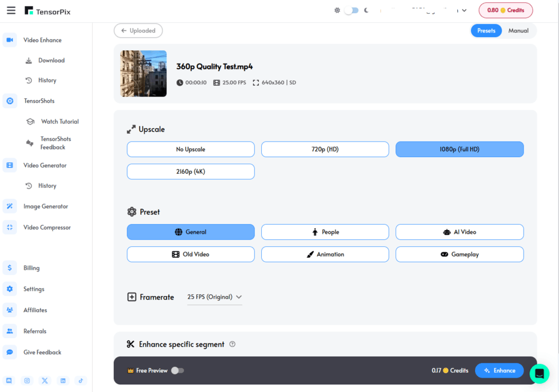Expand the user account dropdown

click(x=464, y=10)
